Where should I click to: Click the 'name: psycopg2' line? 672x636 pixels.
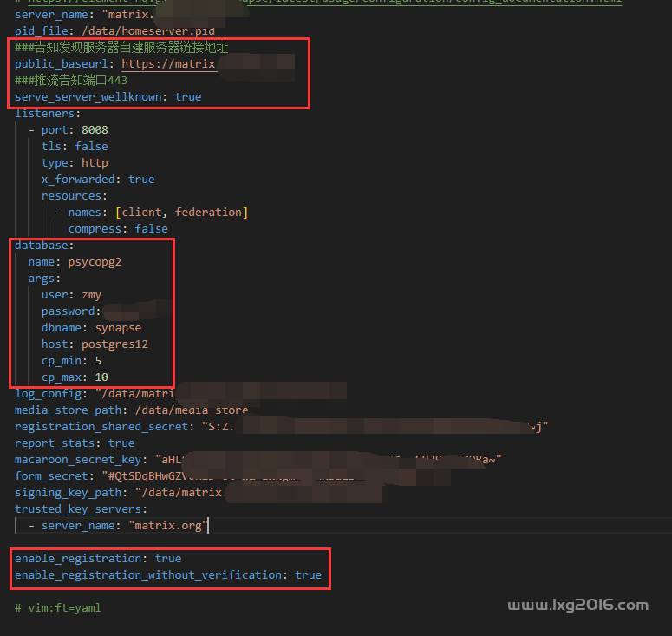(75, 262)
